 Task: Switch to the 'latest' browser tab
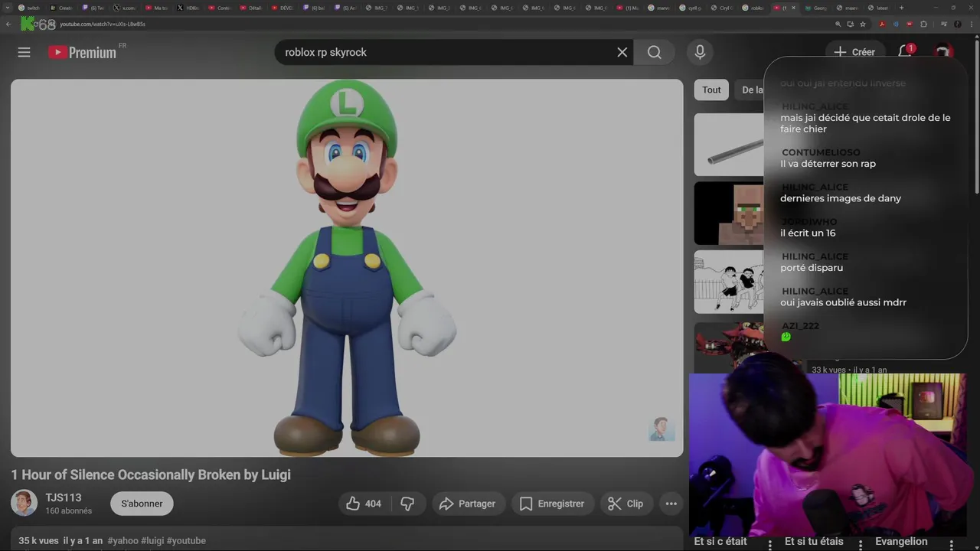[879, 8]
